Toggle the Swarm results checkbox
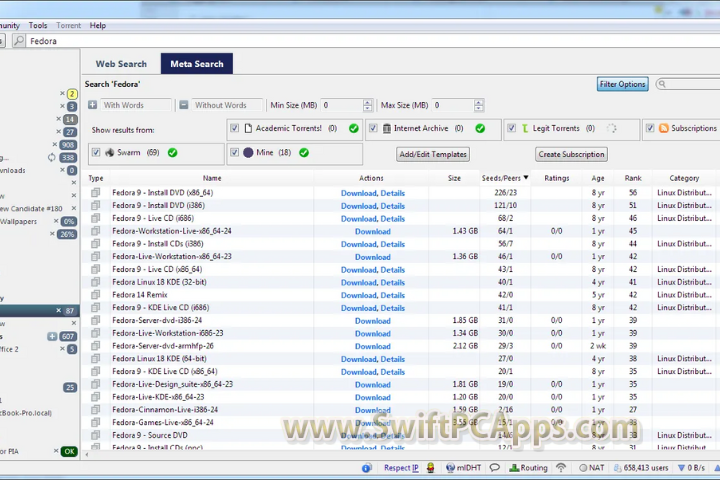 point(96,152)
